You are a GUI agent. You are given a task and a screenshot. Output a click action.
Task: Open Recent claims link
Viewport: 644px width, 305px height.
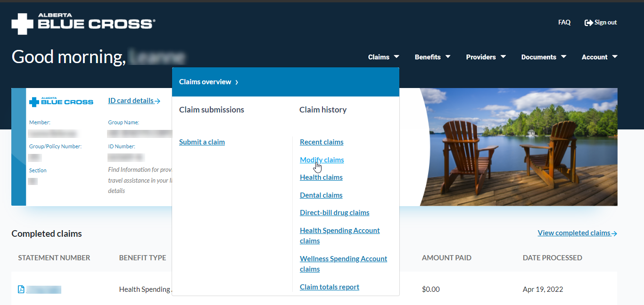click(322, 142)
